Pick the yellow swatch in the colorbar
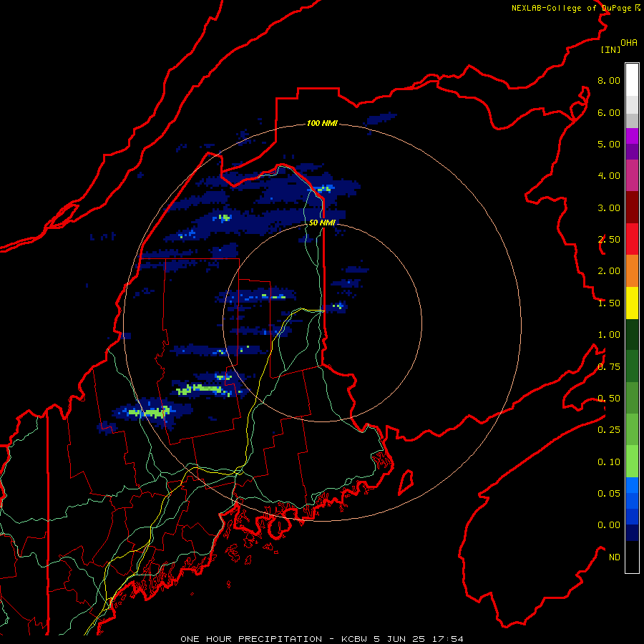 [632, 303]
